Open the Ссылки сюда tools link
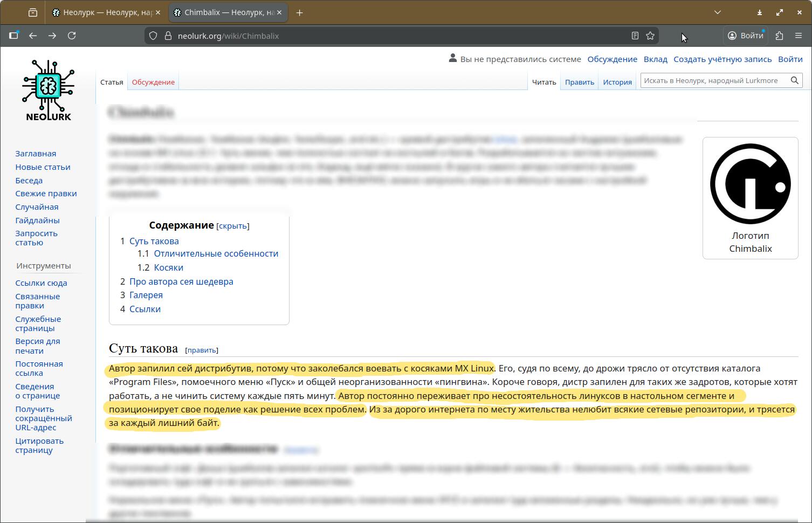812x523 pixels. pyautogui.click(x=41, y=283)
